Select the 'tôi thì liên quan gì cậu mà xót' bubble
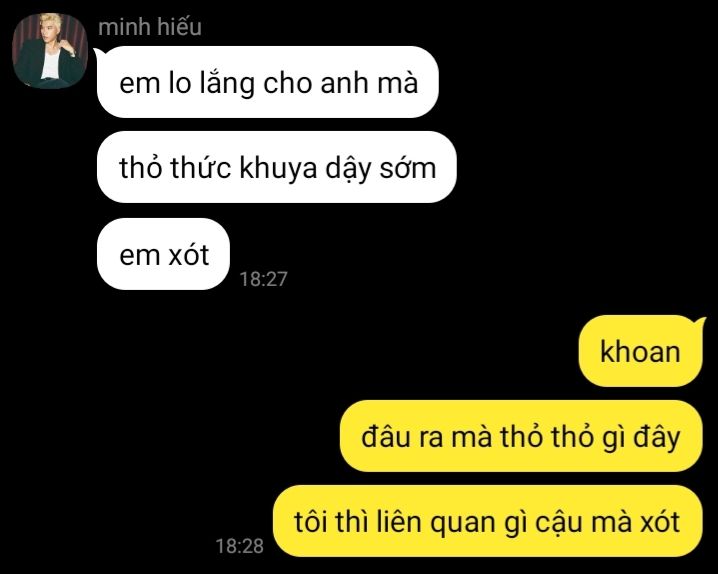The image size is (718, 574). (x=487, y=521)
